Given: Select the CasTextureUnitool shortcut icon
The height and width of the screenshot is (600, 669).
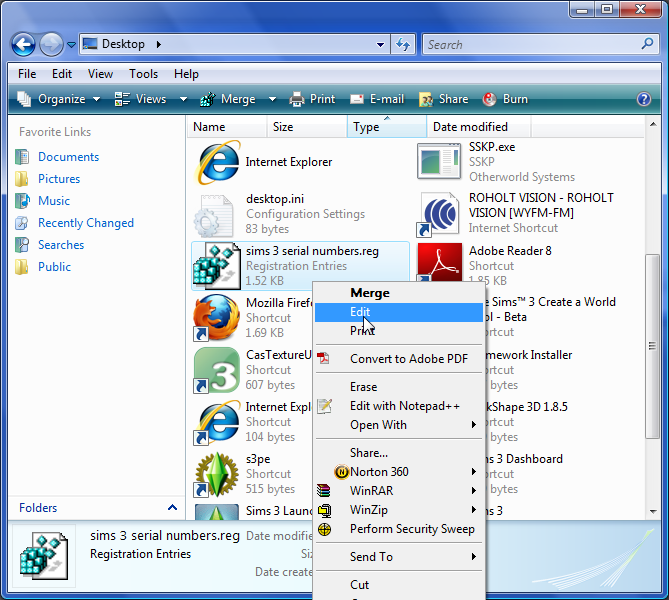Looking at the screenshot, I should (x=217, y=370).
